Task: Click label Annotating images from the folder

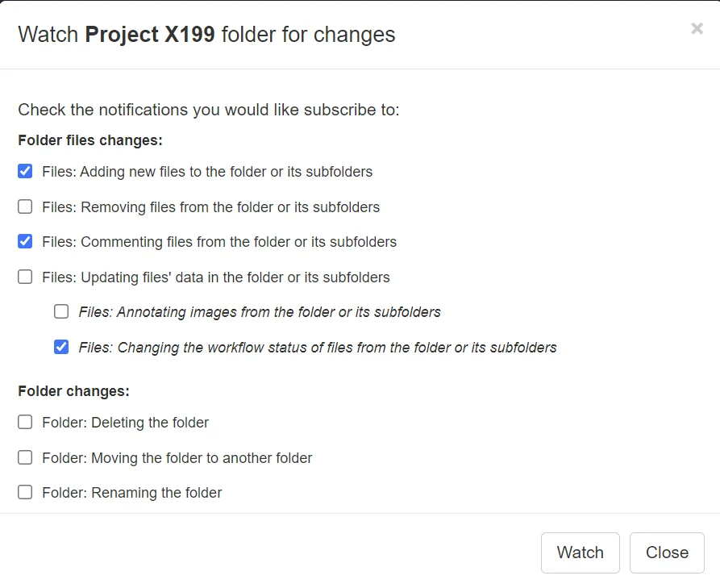Action: pos(260,312)
